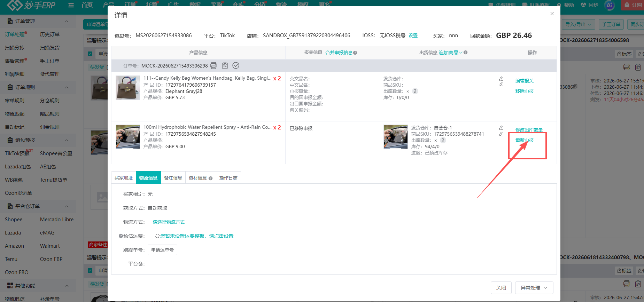Open the 追加商品 dropdown
644x302 pixels.
click(450, 53)
